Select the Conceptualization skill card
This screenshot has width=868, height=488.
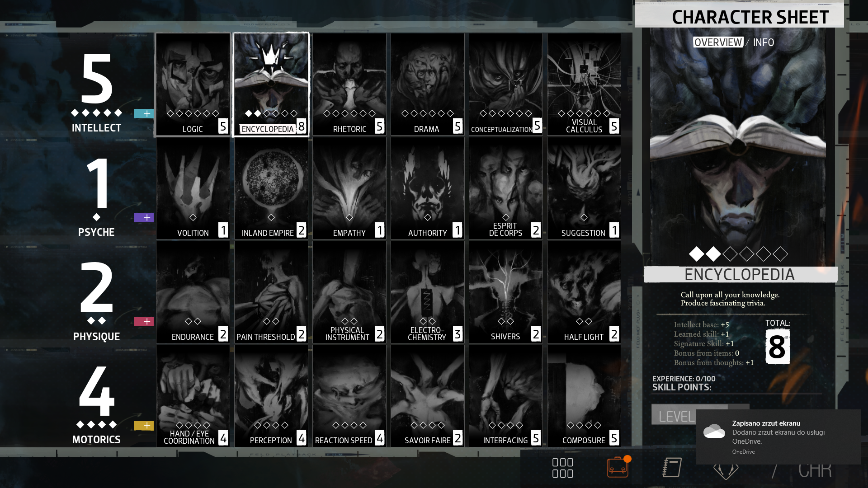506,84
